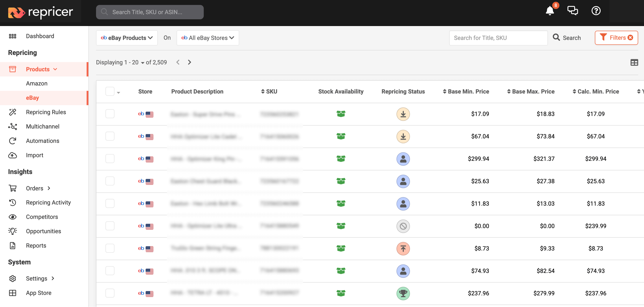Switch to table grid view icon
Screen dimensions: 644x307
pos(634,63)
